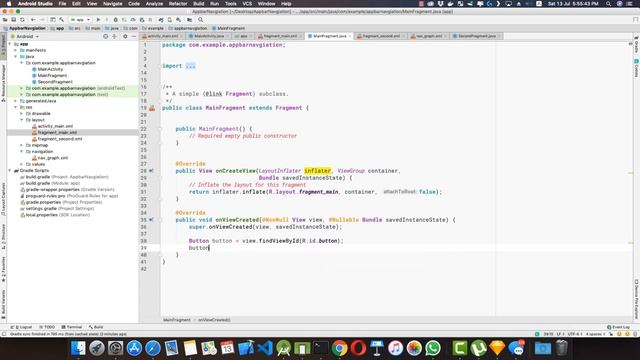The image size is (640, 360).
Task: Open the VCS menu
Action: [x=247, y=4]
